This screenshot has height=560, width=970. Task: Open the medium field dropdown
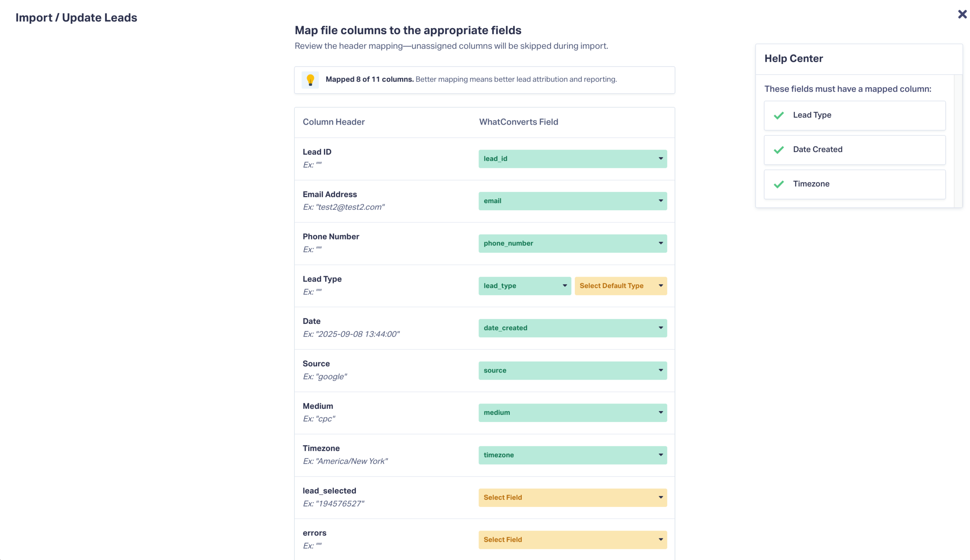572,412
